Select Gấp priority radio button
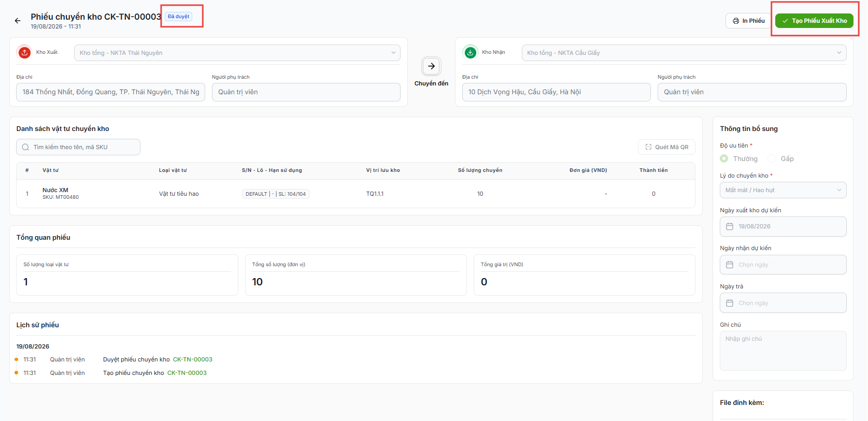The image size is (868, 421). coord(772,158)
